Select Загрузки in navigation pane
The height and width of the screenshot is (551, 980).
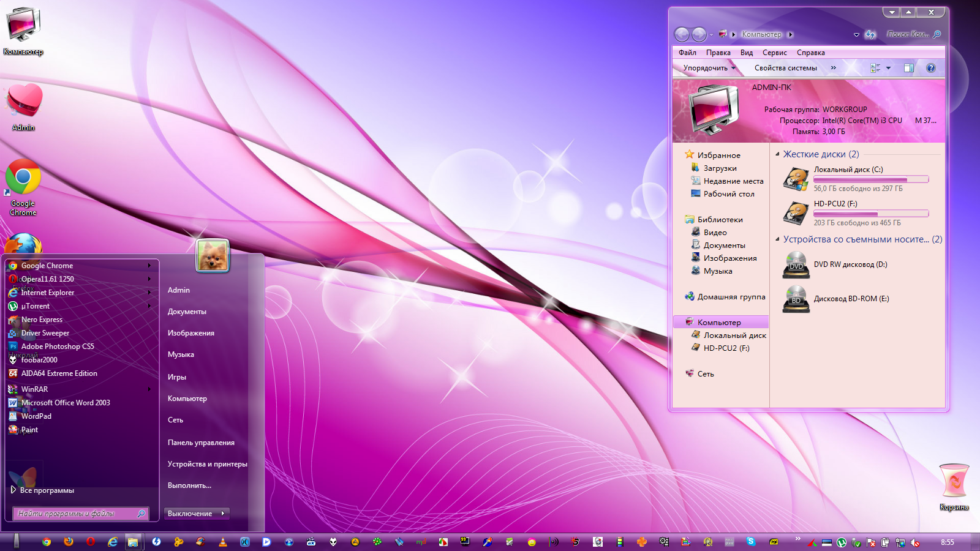click(x=720, y=168)
